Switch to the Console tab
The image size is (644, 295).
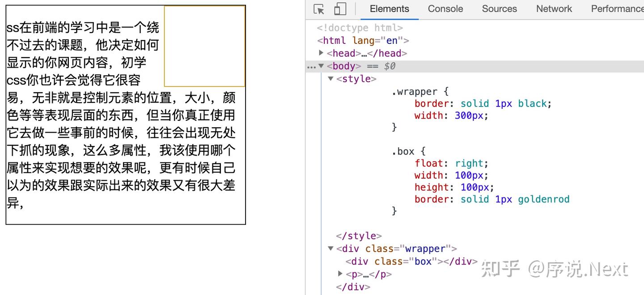[445, 9]
